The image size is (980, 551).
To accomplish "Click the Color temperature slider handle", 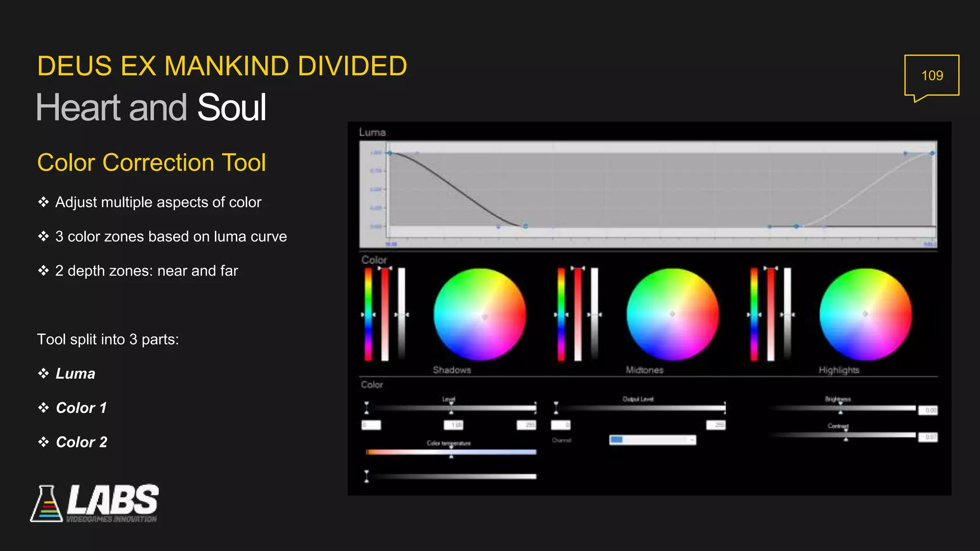I will (x=451, y=452).
